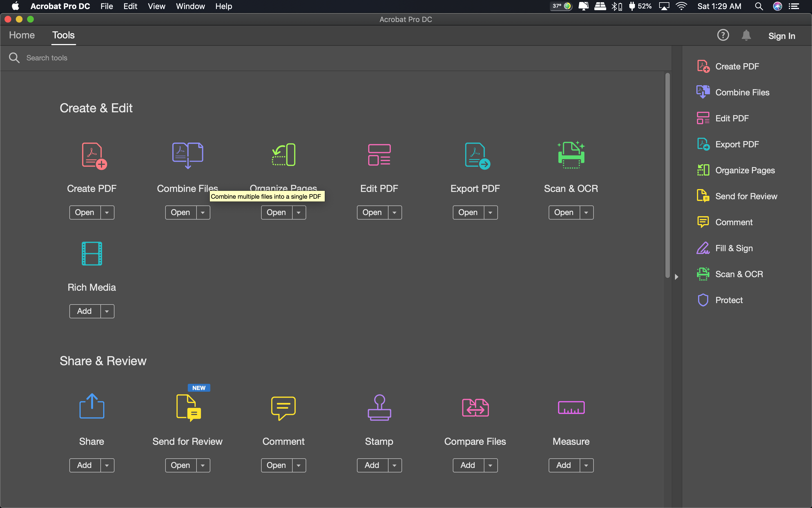Click the Create PDF tool icon in the Create & Edit grid

coord(94,156)
